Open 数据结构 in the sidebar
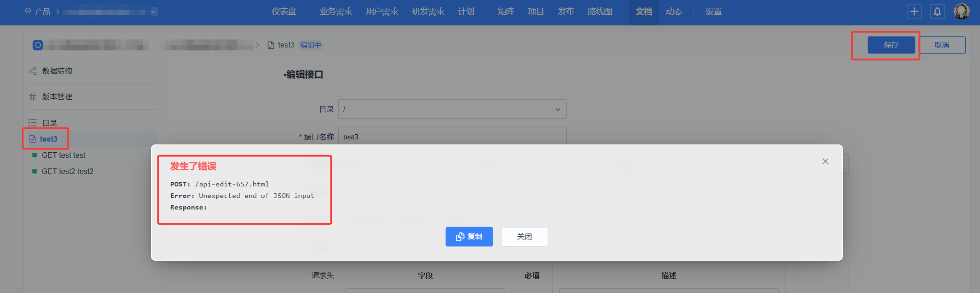Image resolution: width=980 pixels, height=293 pixels. [x=57, y=71]
